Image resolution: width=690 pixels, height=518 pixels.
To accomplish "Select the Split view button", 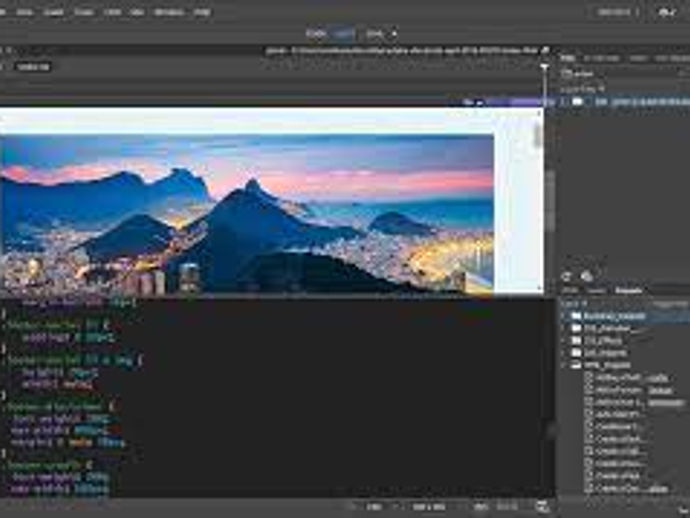I will coord(344,33).
